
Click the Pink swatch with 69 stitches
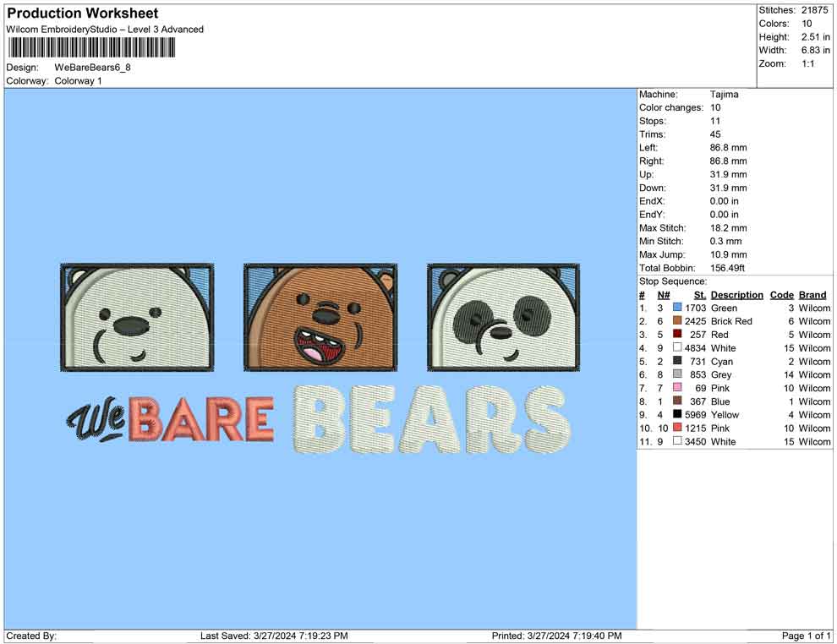click(677, 387)
